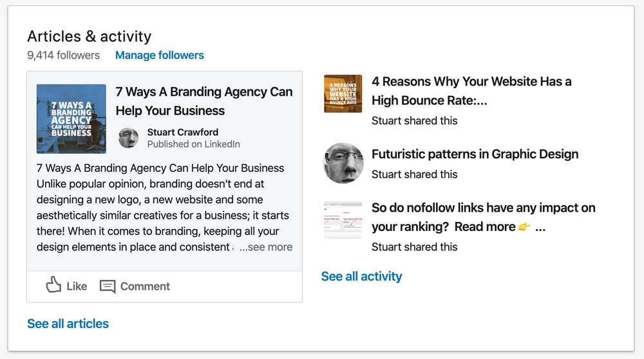Open the 7 Ways Branding Agency article thumbnail
Viewport: 644px width, 359px height.
pos(71,118)
